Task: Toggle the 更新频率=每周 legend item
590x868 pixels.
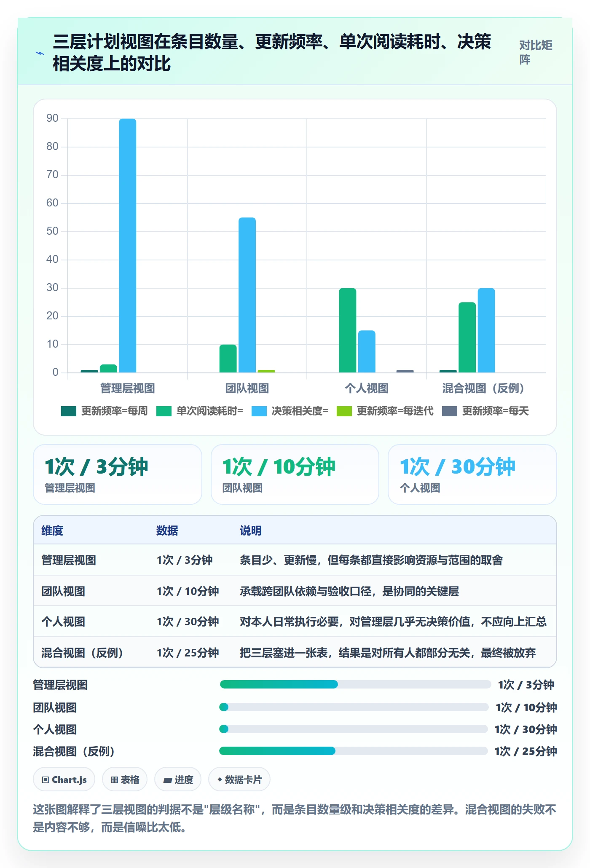Action: click(104, 411)
